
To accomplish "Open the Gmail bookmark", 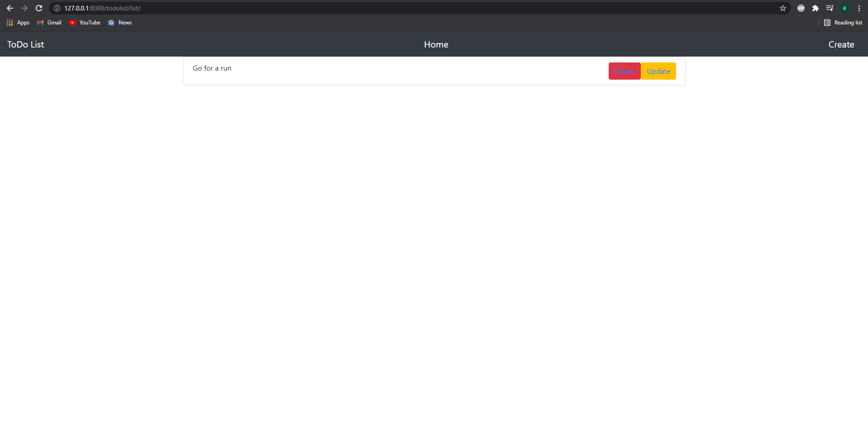I will [49, 22].
